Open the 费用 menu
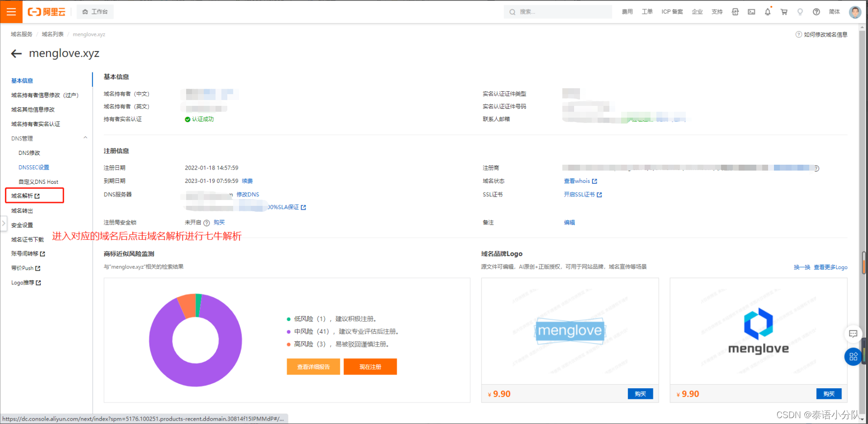This screenshot has height=424, width=868. (627, 12)
